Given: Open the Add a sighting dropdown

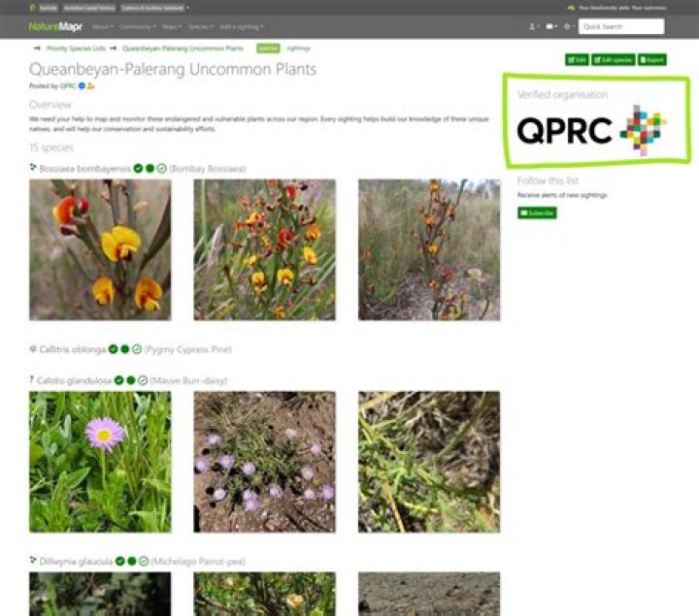Looking at the screenshot, I should pyautogui.click(x=241, y=27).
